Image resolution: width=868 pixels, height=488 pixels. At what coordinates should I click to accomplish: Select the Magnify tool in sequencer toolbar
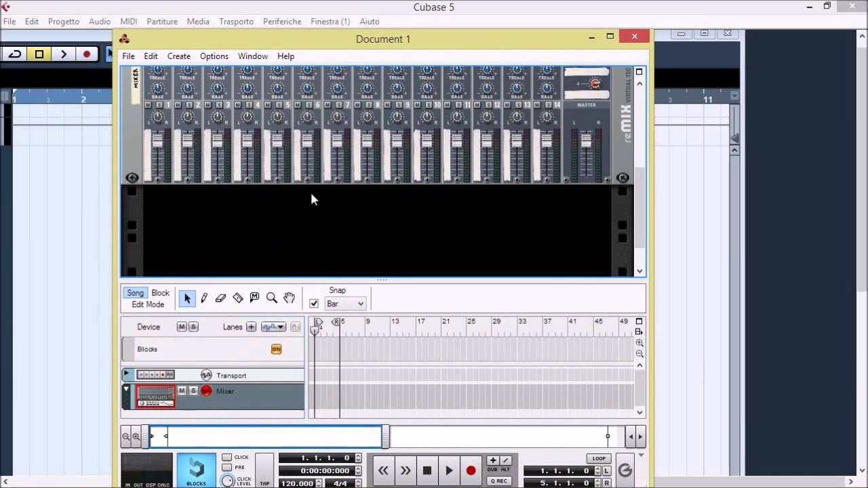coord(272,298)
